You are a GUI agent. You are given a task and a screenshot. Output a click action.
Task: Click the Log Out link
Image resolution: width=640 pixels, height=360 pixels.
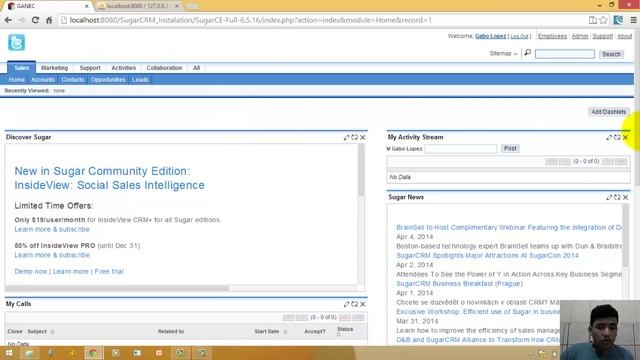(x=520, y=36)
